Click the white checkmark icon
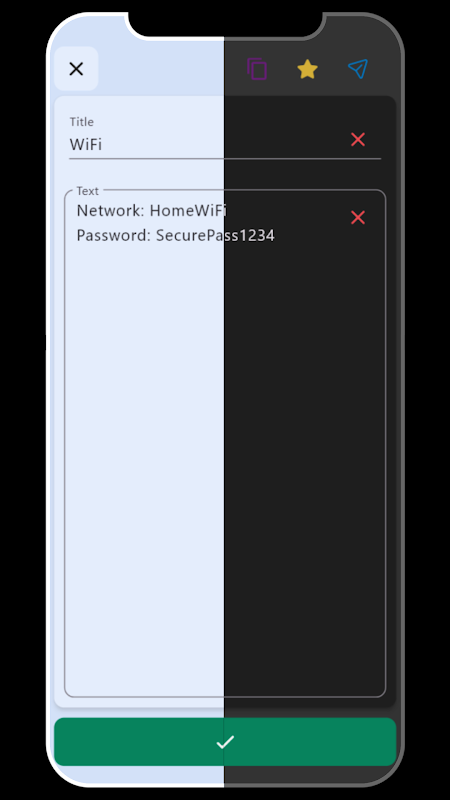This screenshot has width=450, height=800. 225,742
